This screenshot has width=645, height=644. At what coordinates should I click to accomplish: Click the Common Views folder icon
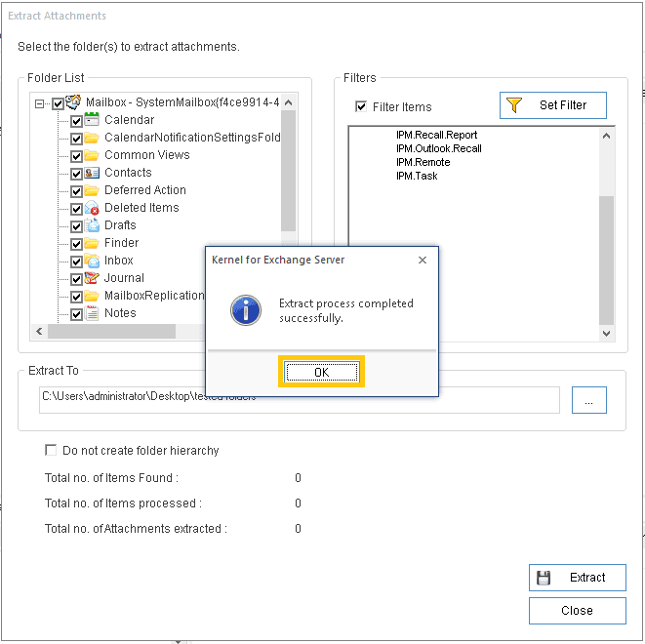[x=92, y=155]
